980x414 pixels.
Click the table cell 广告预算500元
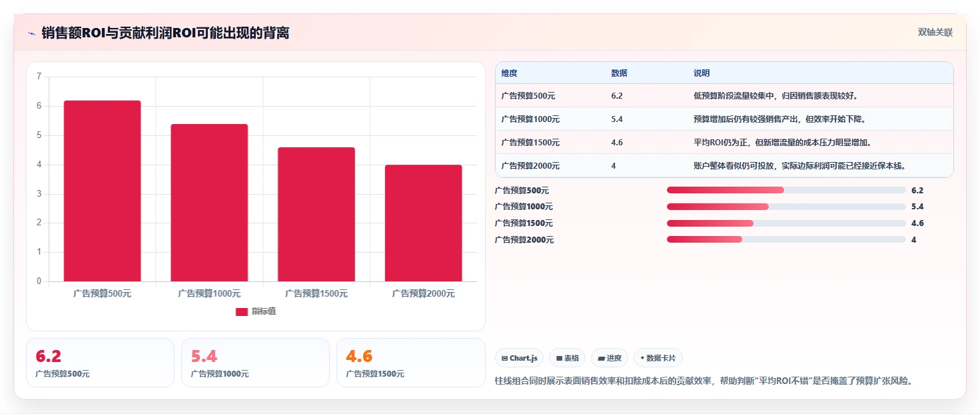coord(528,96)
